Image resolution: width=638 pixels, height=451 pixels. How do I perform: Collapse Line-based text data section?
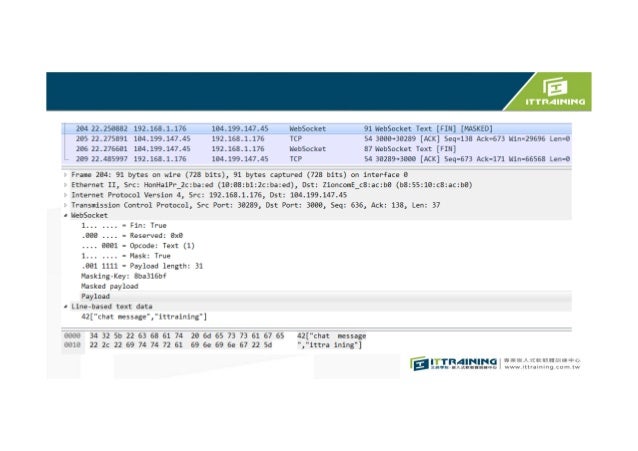[66, 307]
